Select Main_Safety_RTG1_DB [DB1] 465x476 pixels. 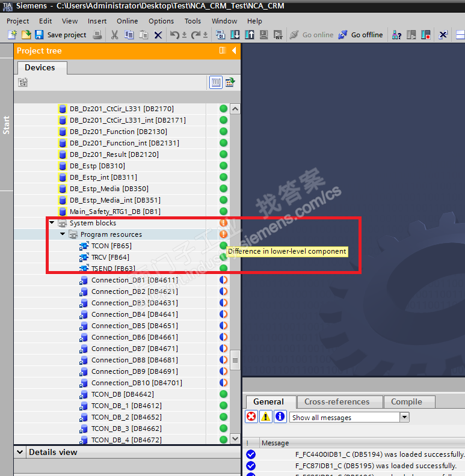point(115,212)
